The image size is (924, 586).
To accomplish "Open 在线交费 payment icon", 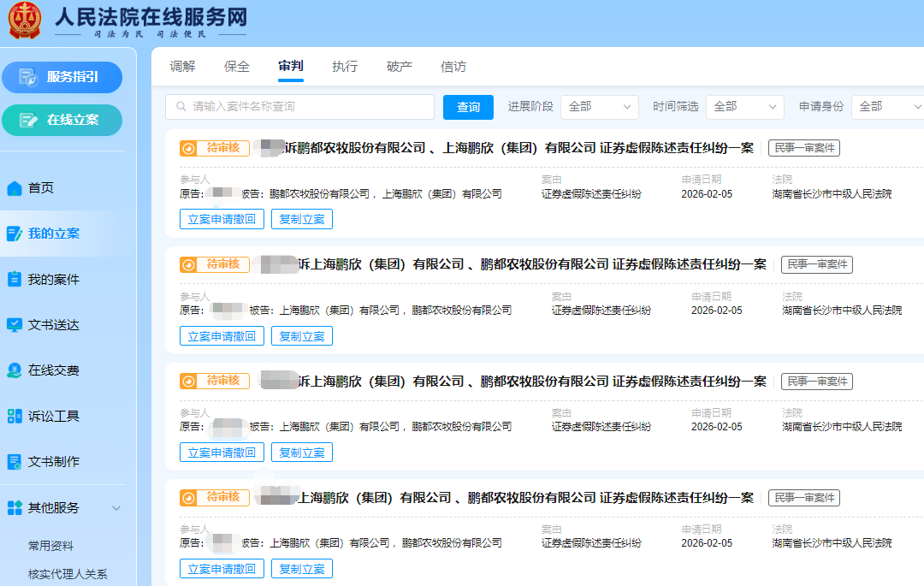I will point(15,370).
